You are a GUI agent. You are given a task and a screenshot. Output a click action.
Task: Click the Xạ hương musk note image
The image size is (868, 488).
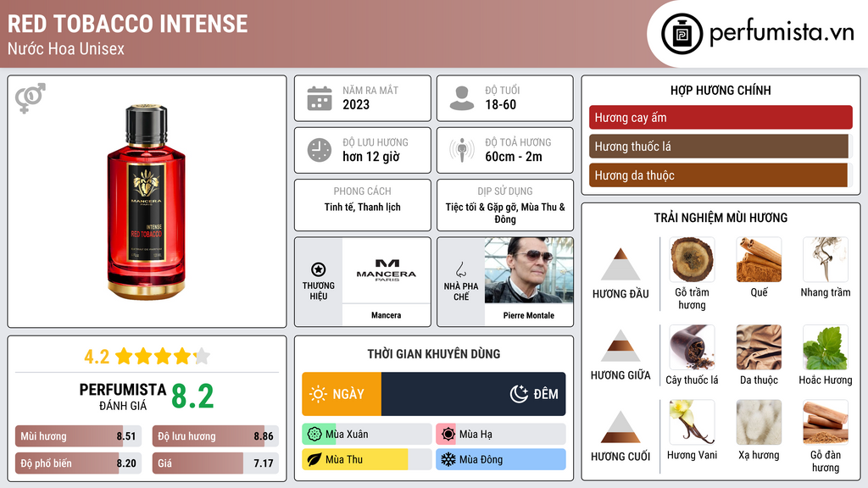tap(759, 422)
